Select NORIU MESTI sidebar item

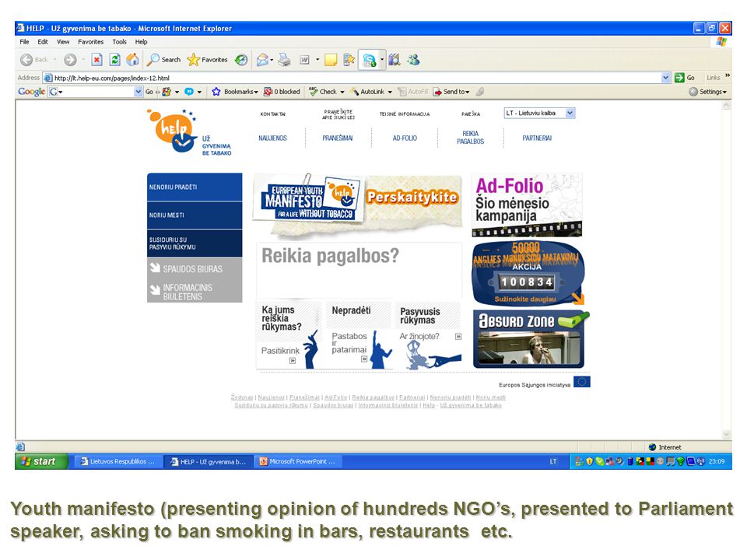195,215
